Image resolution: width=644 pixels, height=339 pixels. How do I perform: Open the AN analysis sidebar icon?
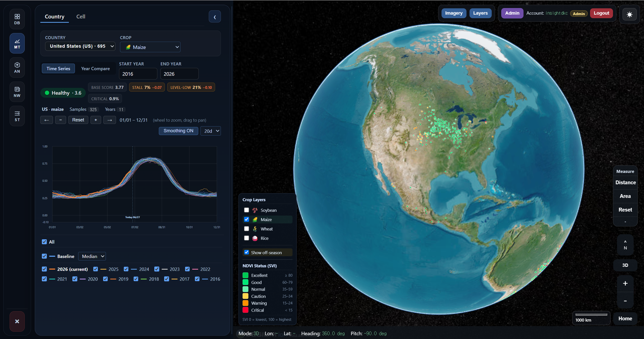(x=17, y=67)
